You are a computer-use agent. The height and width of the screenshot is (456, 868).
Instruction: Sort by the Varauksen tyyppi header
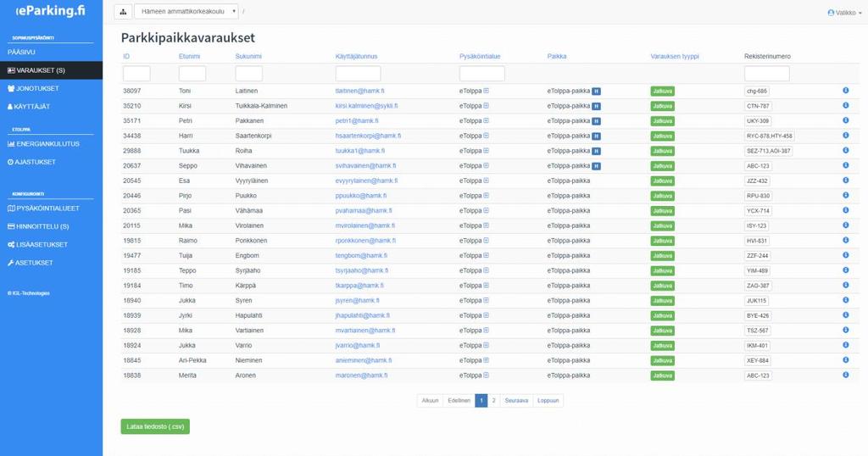pyautogui.click(x=675, y=57)
